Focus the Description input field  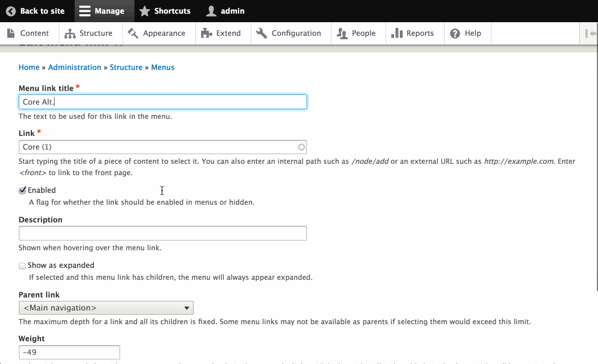click(x=163, y=233)
